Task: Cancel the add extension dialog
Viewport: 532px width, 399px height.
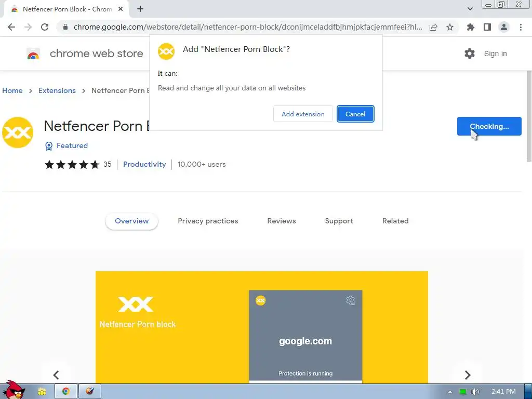Action: pyautogui.click(x=355, y=114)
